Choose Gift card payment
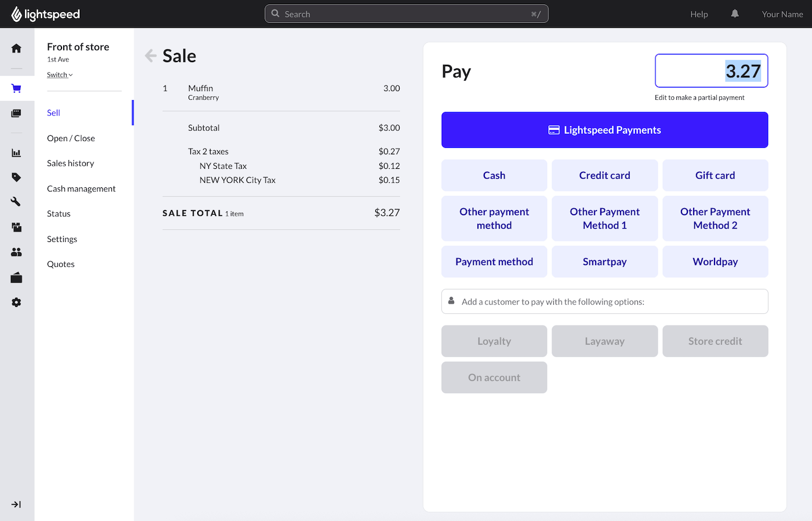812x521 pixels. [715, 175]
